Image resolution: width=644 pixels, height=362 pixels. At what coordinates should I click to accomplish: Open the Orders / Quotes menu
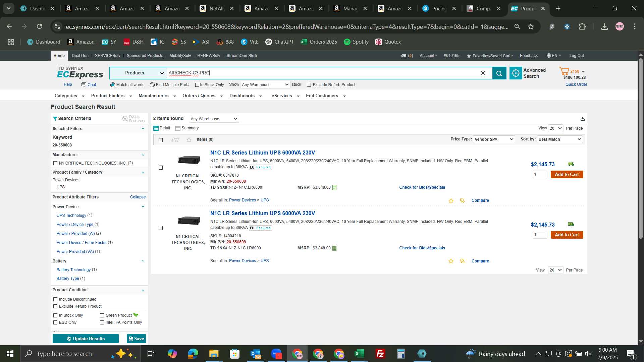(x=203, y=96)
